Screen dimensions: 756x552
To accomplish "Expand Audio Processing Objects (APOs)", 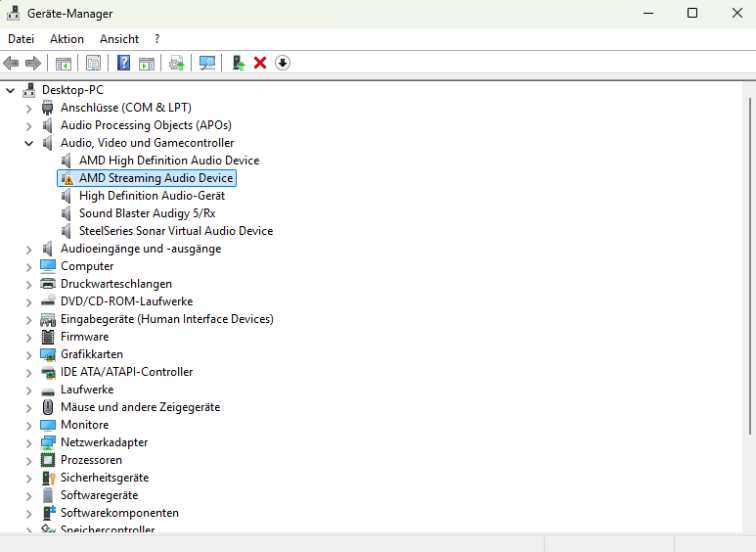I will coord(29,126).
